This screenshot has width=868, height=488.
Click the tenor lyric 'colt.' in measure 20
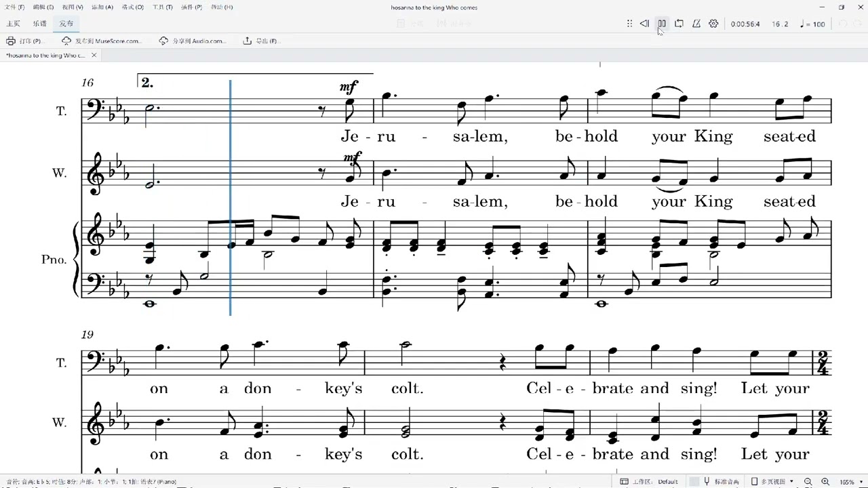click(408, 388)
